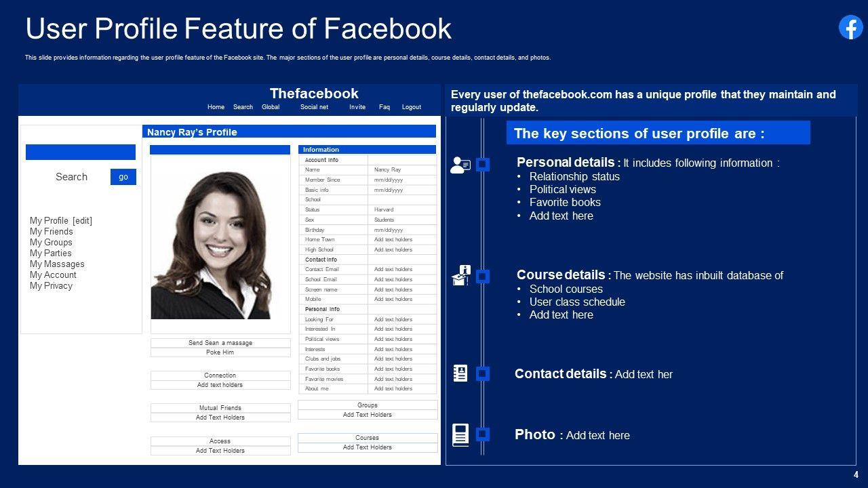Viewport: 868px width, 488px height.
Task: Open the My Account sidebar link
Action: pyautogui.click(x=53, y=274)
